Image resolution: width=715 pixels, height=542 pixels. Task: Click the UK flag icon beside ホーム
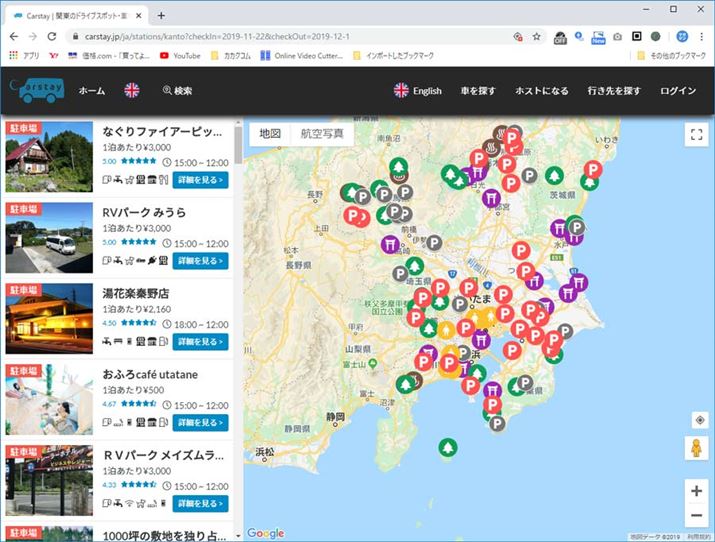pos(132,90)
